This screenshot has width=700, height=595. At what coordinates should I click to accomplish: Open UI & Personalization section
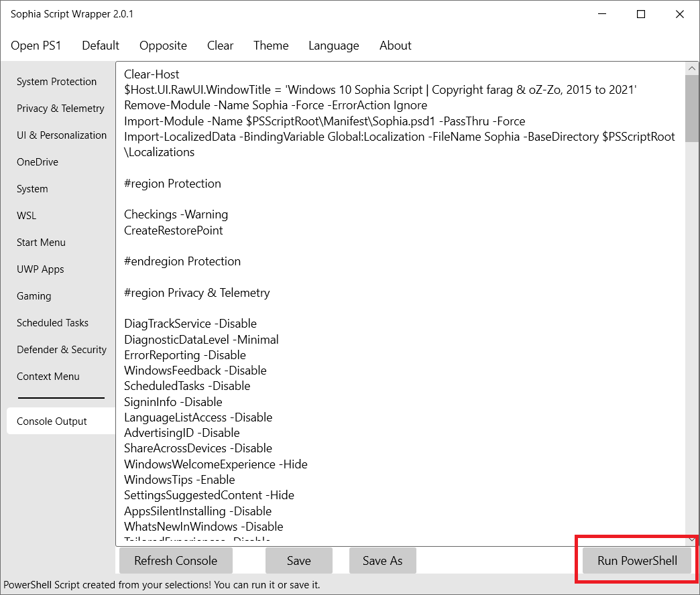click(x=61, y=135)
